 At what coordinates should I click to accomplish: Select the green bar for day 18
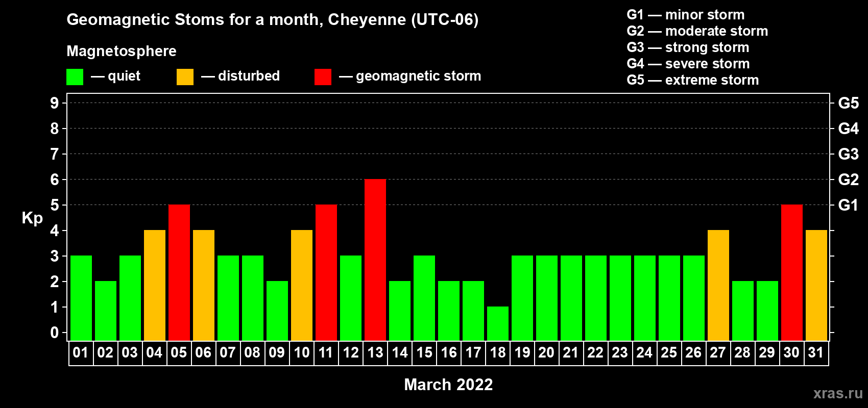(x=498, y=324)
